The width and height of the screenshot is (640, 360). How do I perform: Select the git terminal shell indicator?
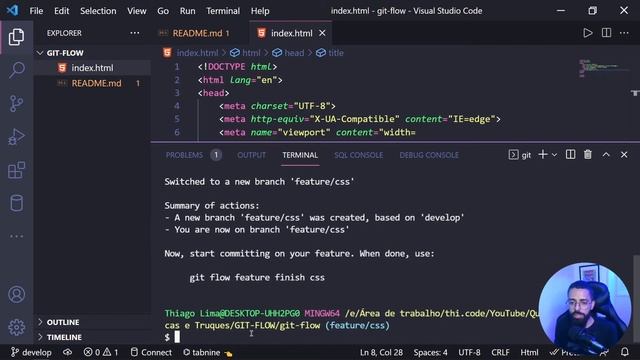pos(520,155)
